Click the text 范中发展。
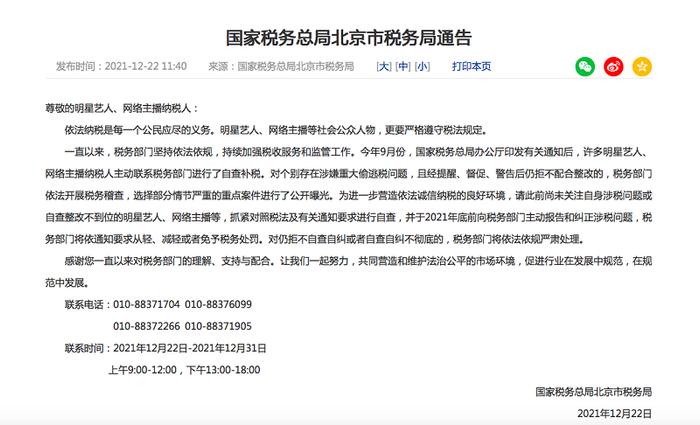The width and height of the screenshot is (700, 425). click(x=67, y=283)
